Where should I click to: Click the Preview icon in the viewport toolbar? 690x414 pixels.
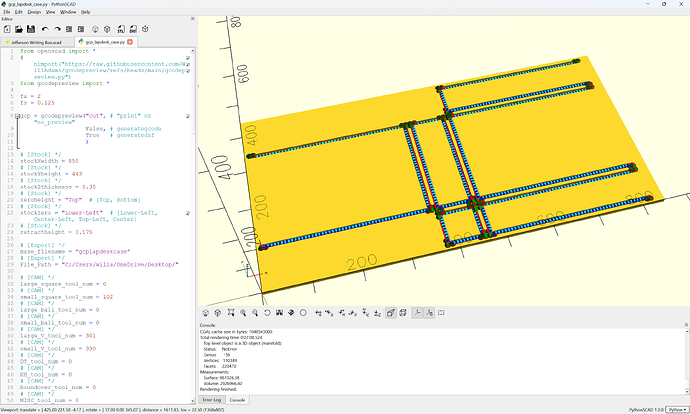(x=206, y=313)
